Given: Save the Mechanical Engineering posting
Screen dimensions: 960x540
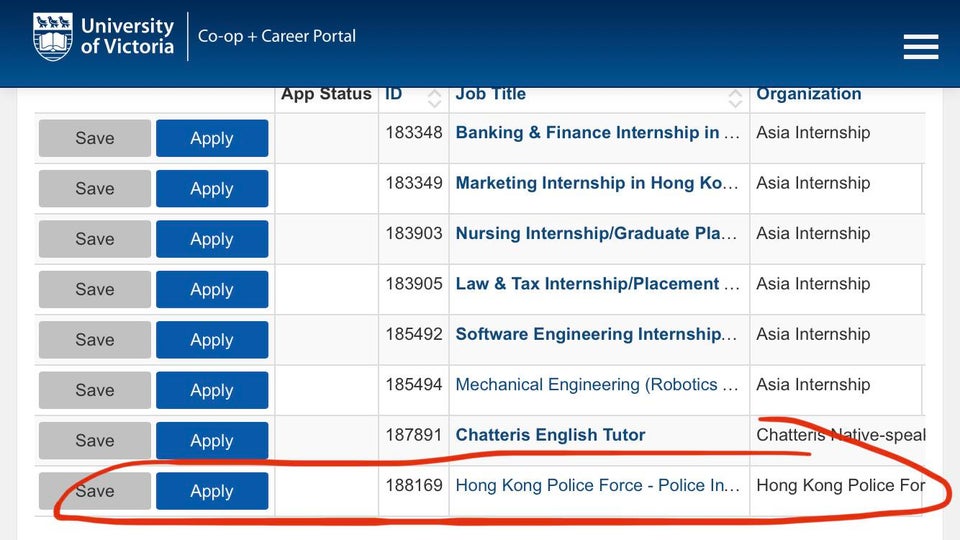Looking at the screenshot, I should click(95, 390).
